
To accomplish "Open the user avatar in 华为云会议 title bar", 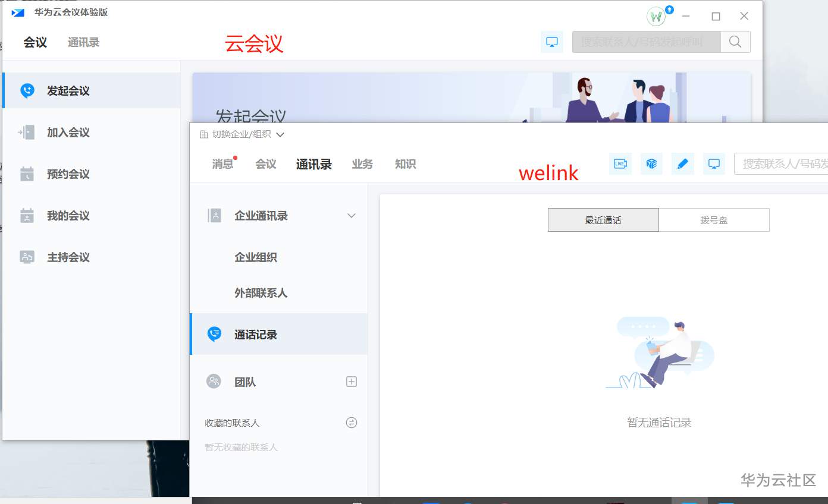I will tap(656, 17).
